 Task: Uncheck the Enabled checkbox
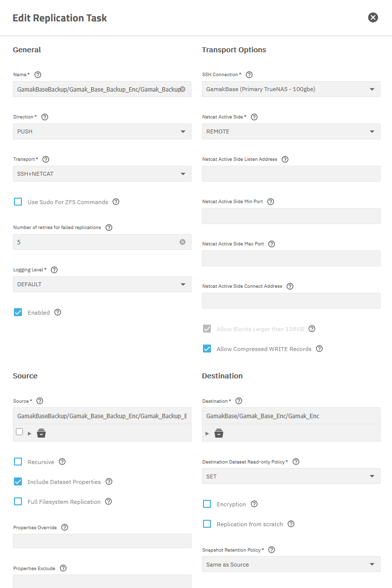[x=18, y=312]
